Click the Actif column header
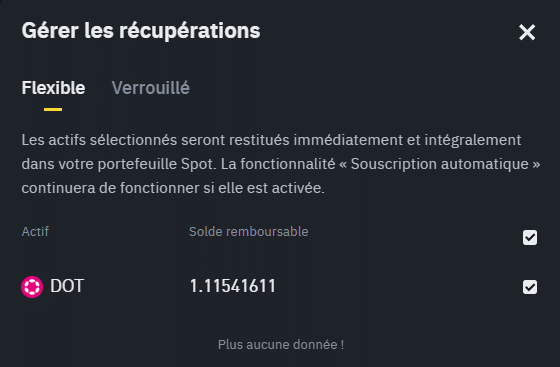 point(35,232)
